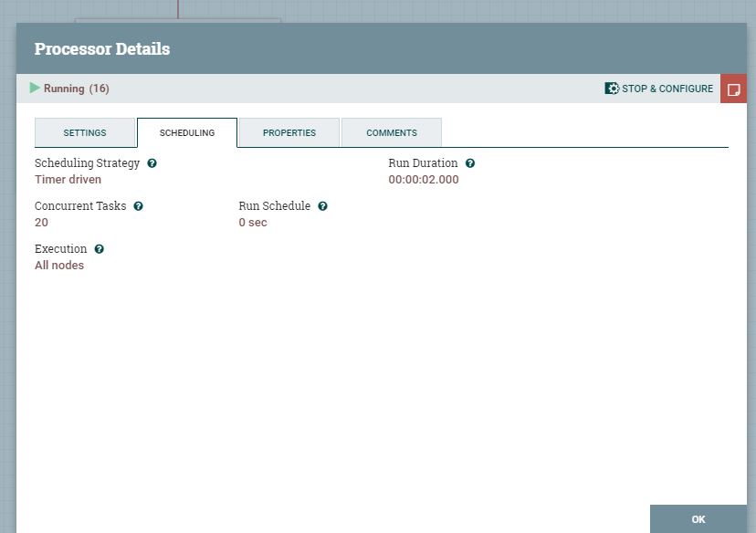This screenshot has width=756, height=533.
Task: Click the STOP & CONFIGURE link
Action: pos(667,89)
